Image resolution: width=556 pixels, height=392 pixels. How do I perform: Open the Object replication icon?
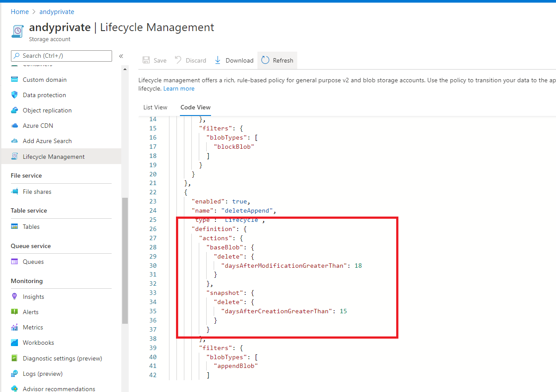tap(15, 110)
